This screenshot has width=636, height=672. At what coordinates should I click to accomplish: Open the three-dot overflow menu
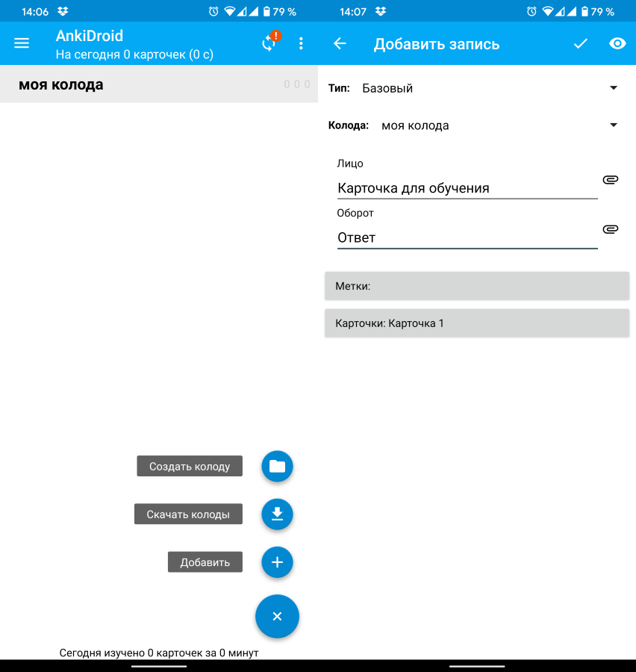click(x=301, y=43)
